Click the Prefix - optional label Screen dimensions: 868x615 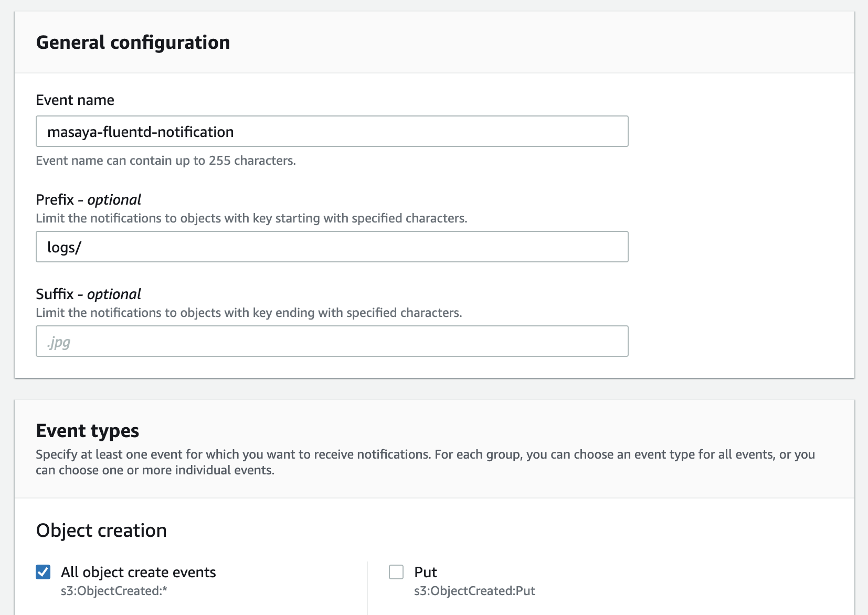(x=88, y=199)
